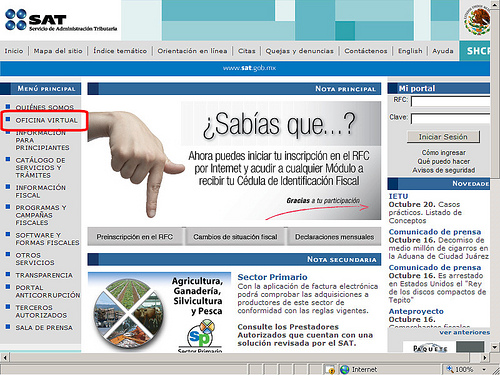Open Comunicado de prensa about Tepito
Viewport: 500px width, 375px height.
point(435,267)
